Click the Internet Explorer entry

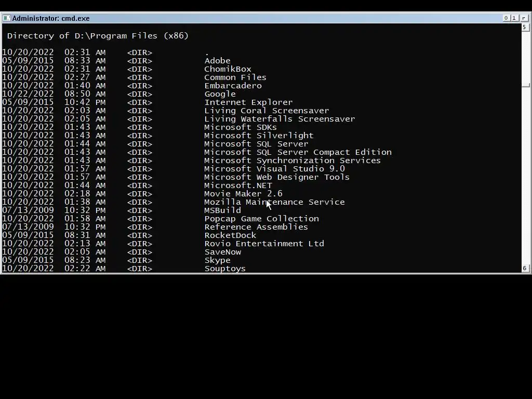pyautogui.click(x=248, y=102)
